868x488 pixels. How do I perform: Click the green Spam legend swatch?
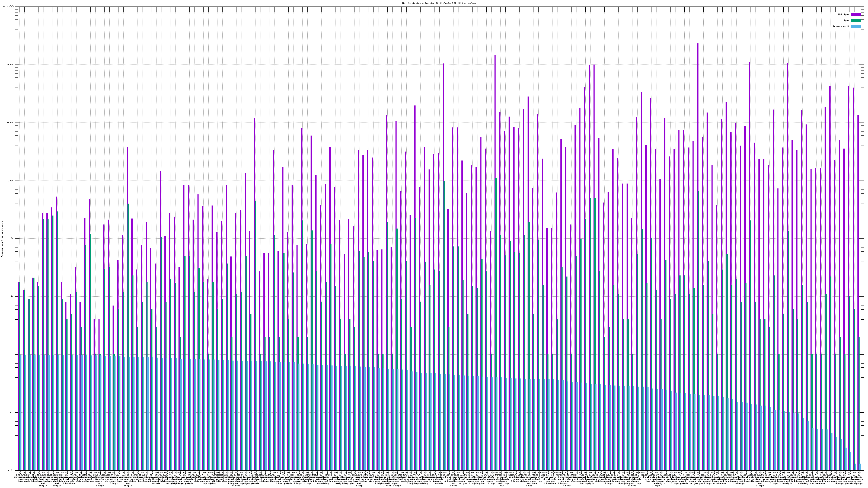(x=856, y=21)
